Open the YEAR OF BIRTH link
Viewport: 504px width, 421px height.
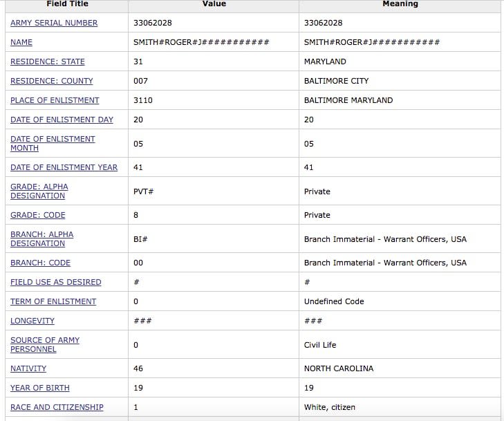[40, 388]
